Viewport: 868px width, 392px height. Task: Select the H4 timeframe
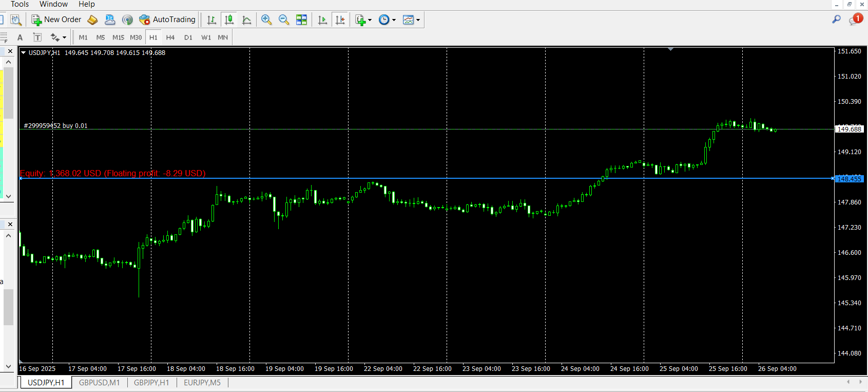(170, 38)
